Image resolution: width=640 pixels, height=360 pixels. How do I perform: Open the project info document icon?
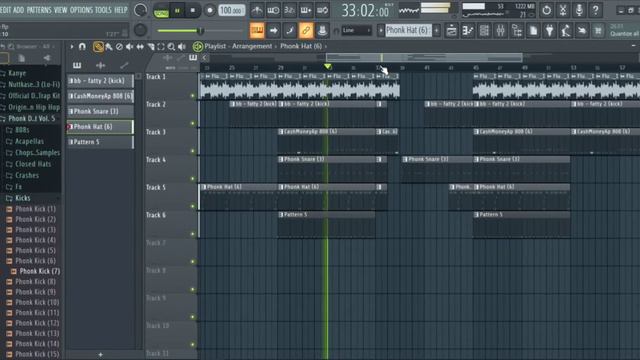(x=533, y=31)
